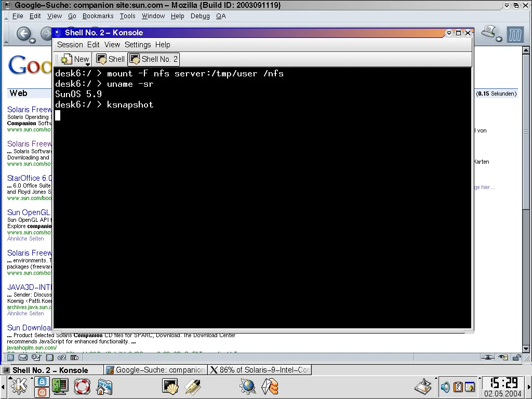Image resolution: width=532 pixels, height=399 pixels.
Task: Open Mozilla's QA menu
Action: click(221, 16)
